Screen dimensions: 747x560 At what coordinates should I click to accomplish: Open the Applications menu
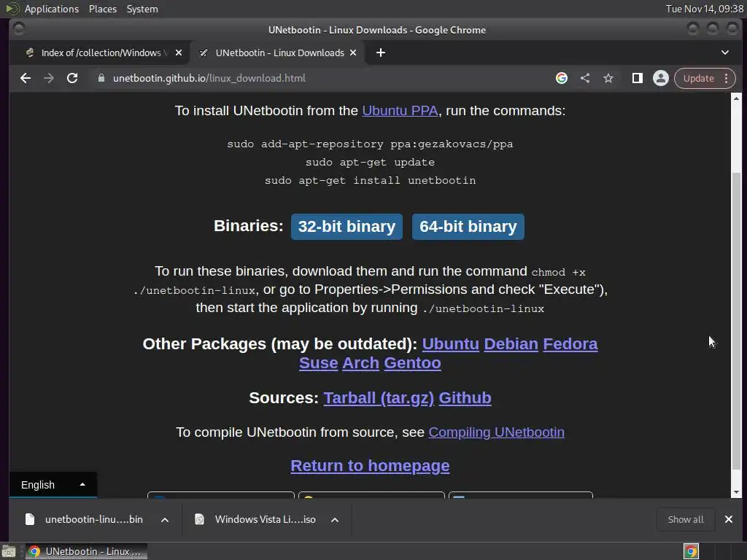pos(52,9)
